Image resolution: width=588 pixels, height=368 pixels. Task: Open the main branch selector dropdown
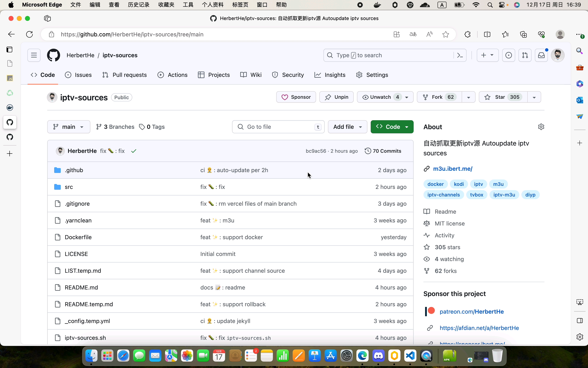[69, 127]
